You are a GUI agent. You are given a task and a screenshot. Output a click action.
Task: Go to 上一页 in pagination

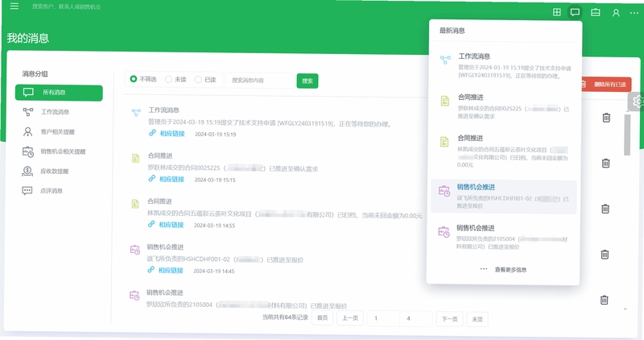click(x=350, y=318)
